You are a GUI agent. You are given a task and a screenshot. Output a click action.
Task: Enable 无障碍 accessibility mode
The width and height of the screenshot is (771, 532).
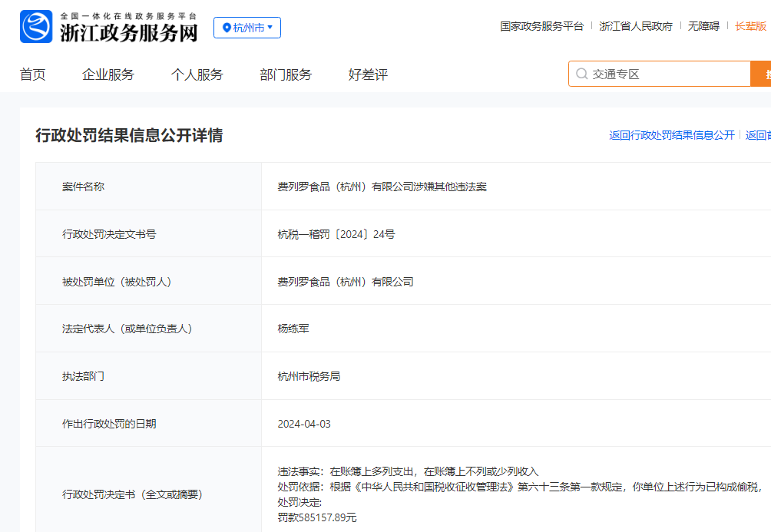tap(703, 26)
